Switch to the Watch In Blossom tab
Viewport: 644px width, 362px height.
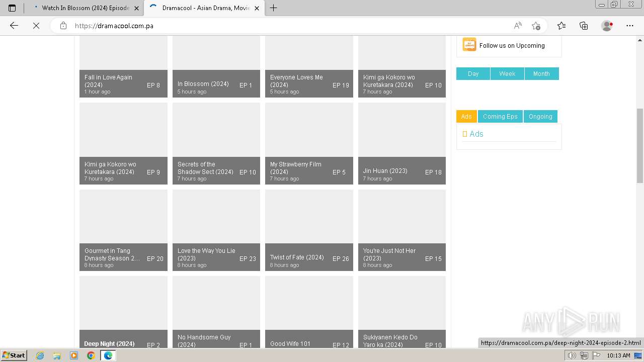click(85, 8)
